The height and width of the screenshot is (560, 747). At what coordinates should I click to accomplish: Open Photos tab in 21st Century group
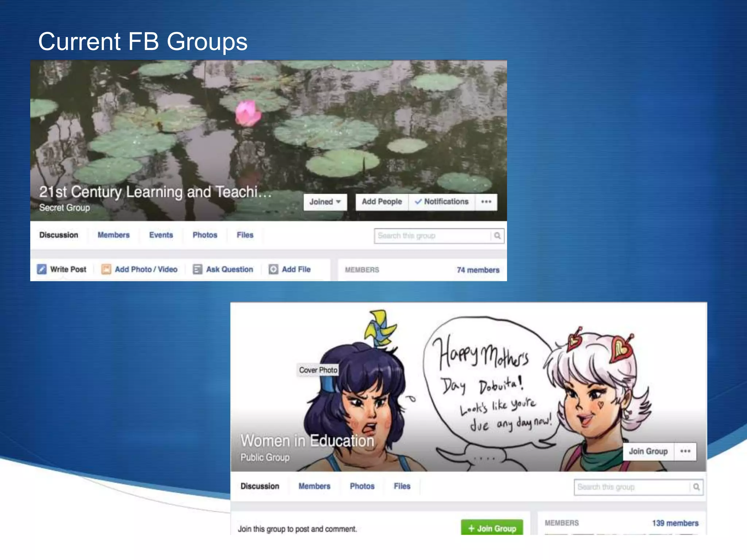pos(205,235)
